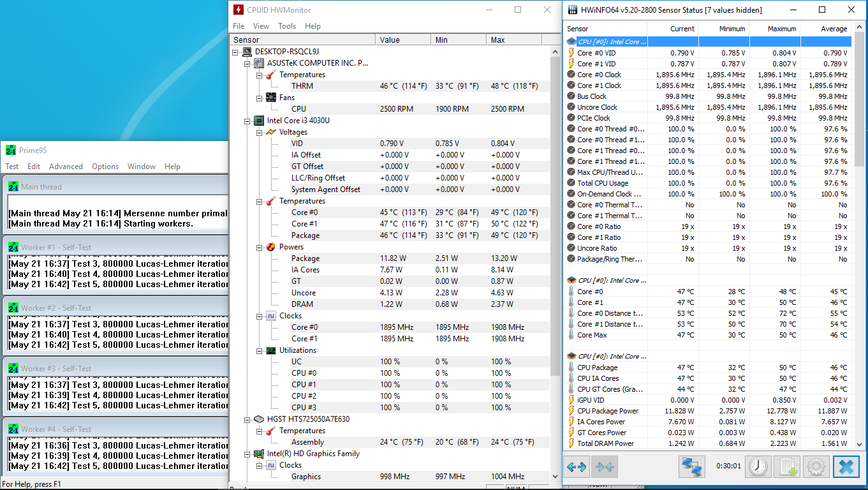Open HWiNFO64 sensor settings gear

coord(817,467)
